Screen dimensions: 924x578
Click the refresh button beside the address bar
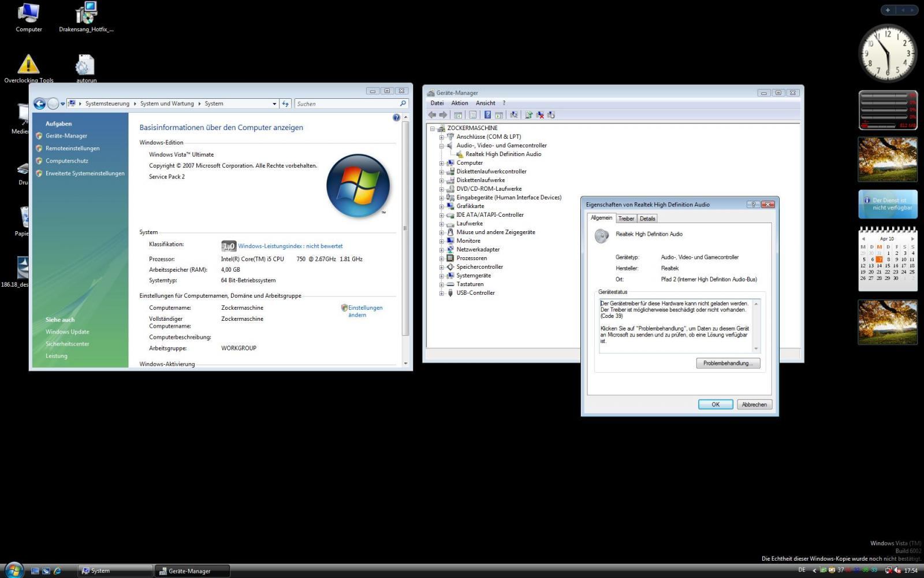click(x=285, y=104)
